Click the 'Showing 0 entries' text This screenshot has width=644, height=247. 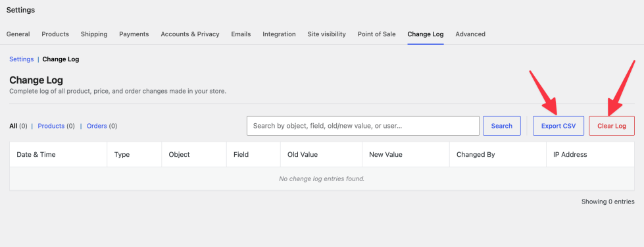[608, 202]
